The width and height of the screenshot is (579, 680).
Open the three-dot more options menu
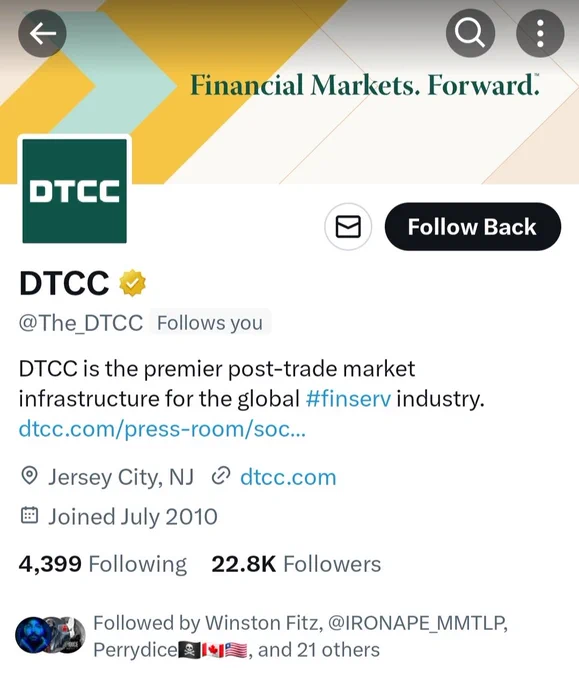[540, 33]
